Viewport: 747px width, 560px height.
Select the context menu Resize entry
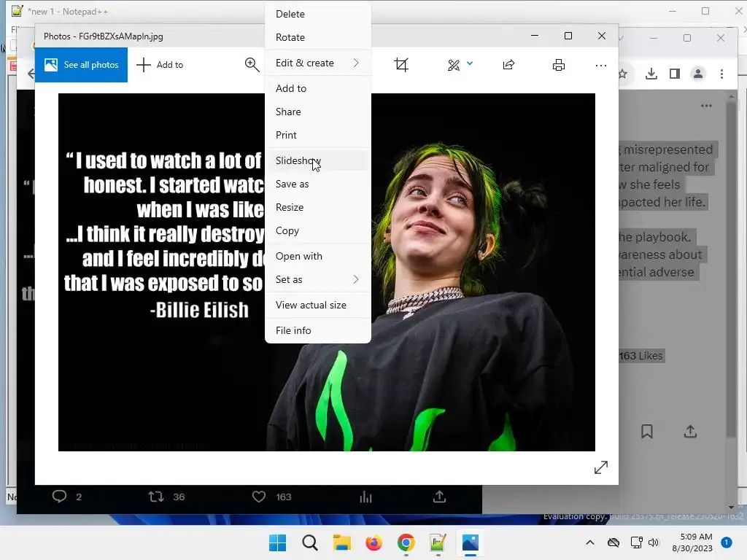click(318, 207)
